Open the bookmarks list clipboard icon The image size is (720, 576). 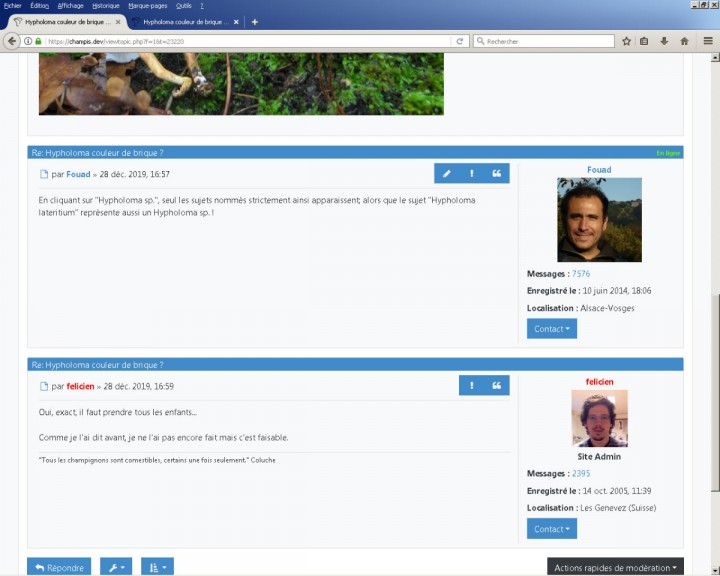(x=644, y=41)
